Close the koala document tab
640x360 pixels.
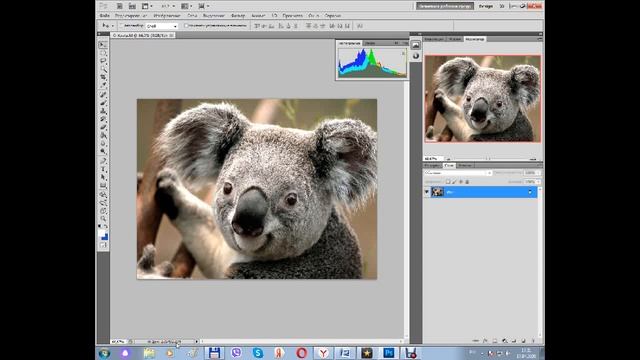tap(171, 36)
